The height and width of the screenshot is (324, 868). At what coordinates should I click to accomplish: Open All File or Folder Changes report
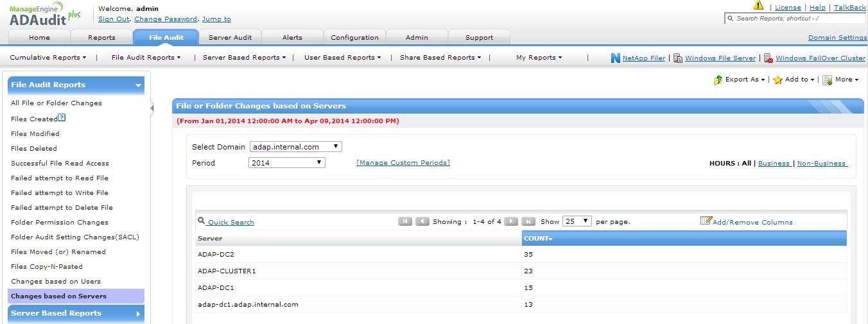56,103
